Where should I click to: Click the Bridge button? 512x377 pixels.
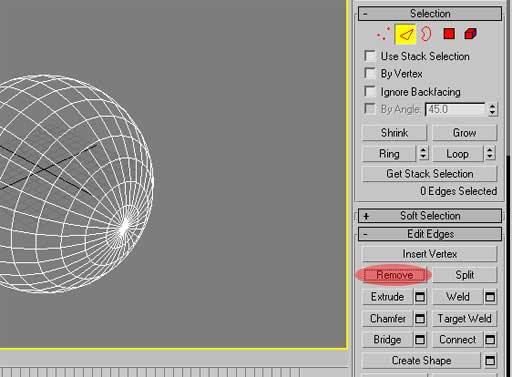point(388,340)
